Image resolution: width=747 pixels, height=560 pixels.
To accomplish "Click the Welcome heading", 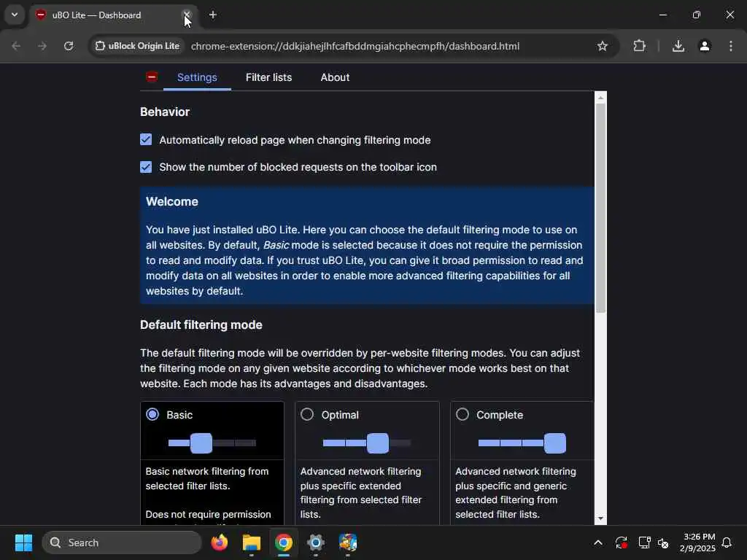I will click(x=172, y=201).
